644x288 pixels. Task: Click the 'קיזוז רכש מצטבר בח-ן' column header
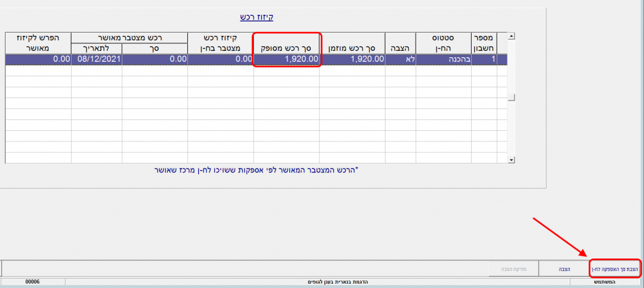coord(221,43)
